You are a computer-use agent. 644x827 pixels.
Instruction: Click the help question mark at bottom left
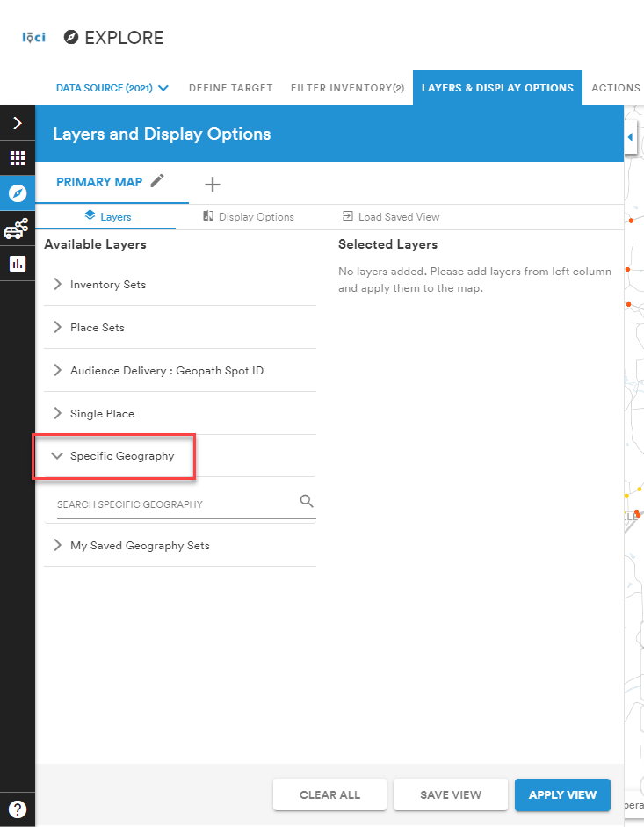(18, 809)
